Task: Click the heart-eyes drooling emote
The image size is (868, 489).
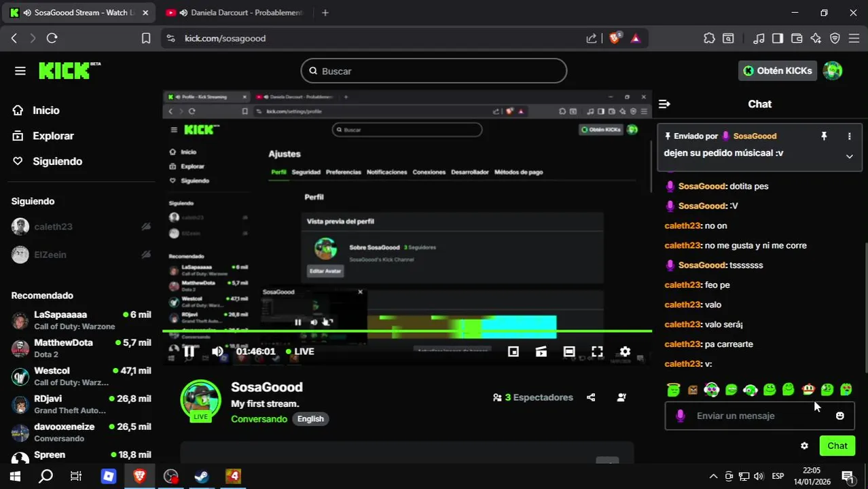Action: pyautogui.click(x=846, y=389)
